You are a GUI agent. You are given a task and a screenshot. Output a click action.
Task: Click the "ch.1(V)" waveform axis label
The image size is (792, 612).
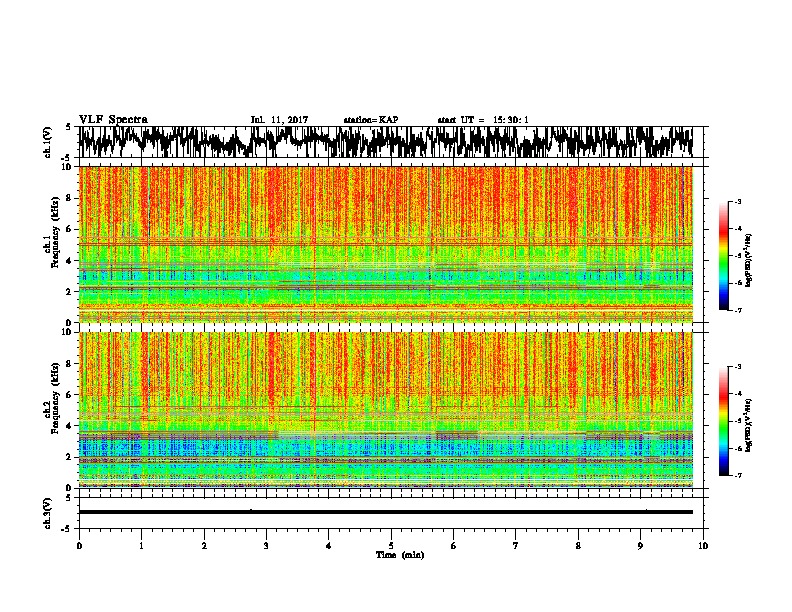48,141
